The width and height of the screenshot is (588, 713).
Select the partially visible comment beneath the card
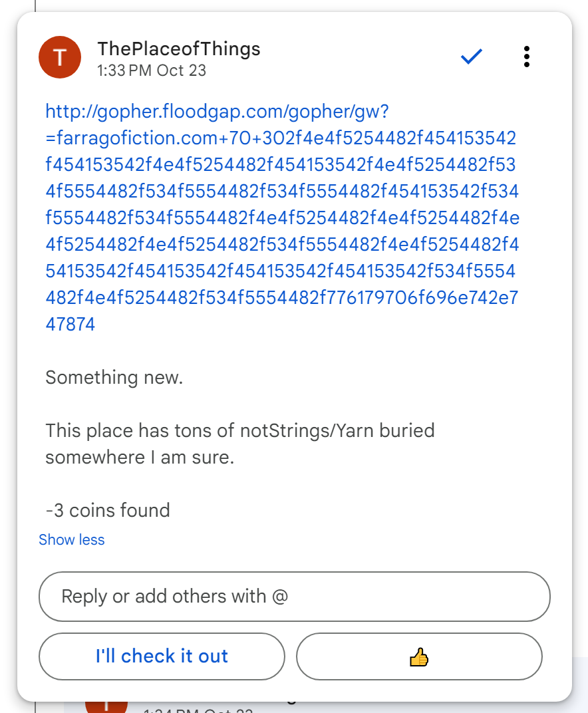click(333, 706)
